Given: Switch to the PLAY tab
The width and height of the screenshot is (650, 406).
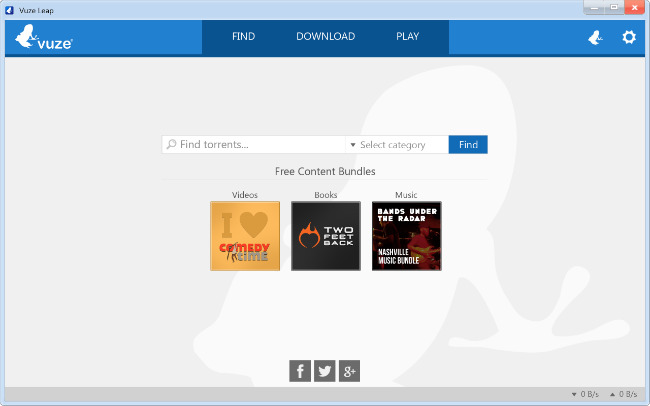Looking at the screenshot, I should coord(407,37).
